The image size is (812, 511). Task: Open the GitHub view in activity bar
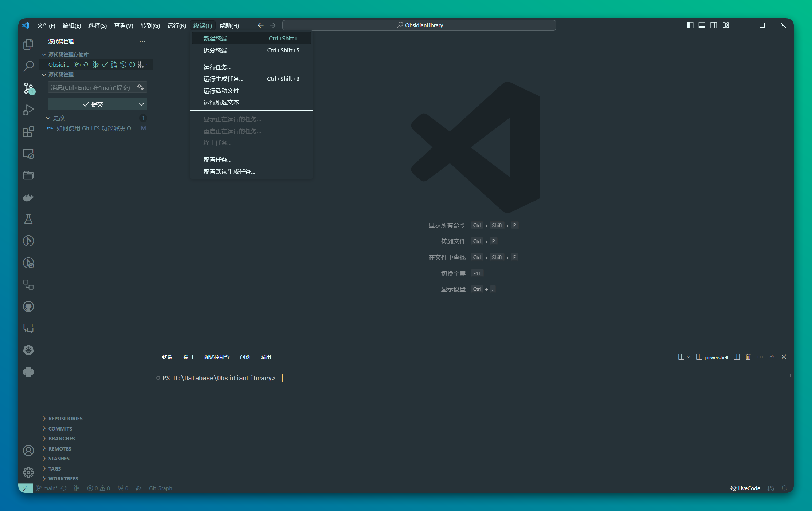(28, 306)
